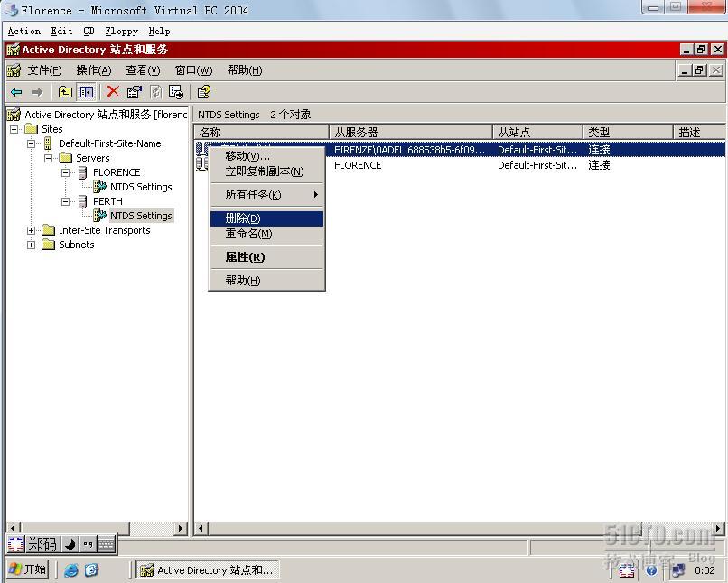
Task: Click the 郑码 input method button
Action: 42,543
